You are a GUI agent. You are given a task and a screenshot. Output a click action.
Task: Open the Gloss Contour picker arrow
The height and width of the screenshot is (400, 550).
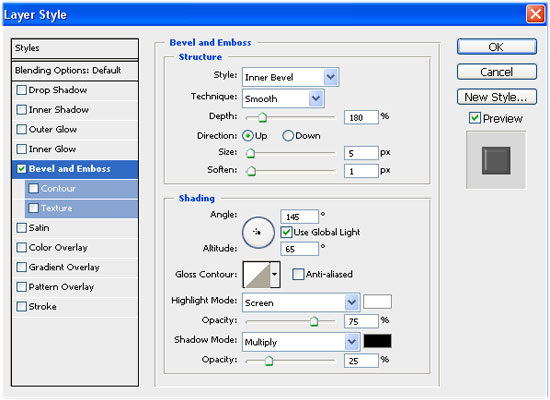tap(275, 274)
